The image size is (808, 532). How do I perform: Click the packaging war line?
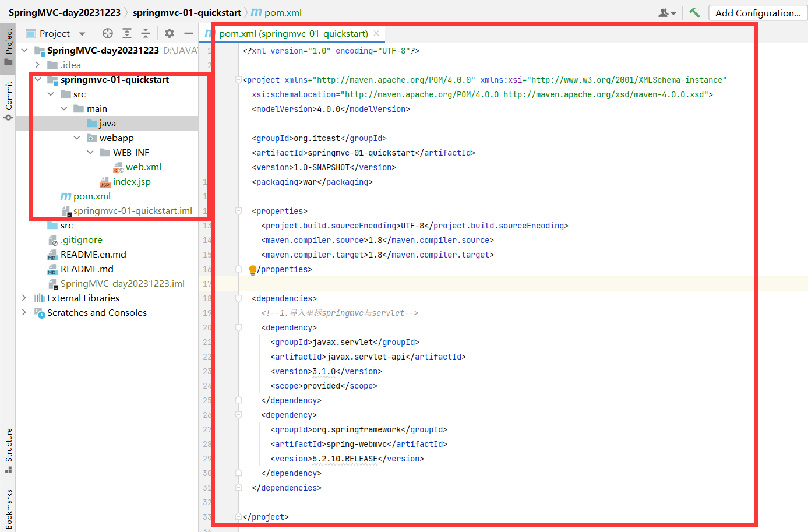pos(312,182)
